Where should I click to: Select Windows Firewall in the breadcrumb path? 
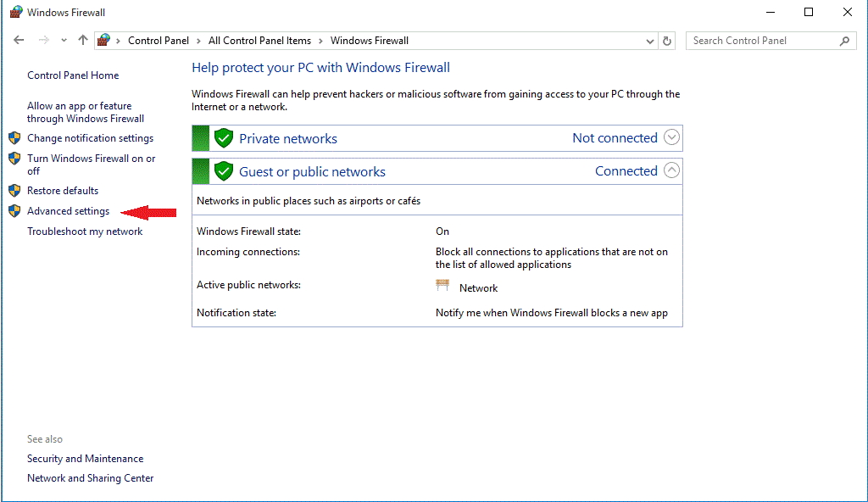coord(369,40)
